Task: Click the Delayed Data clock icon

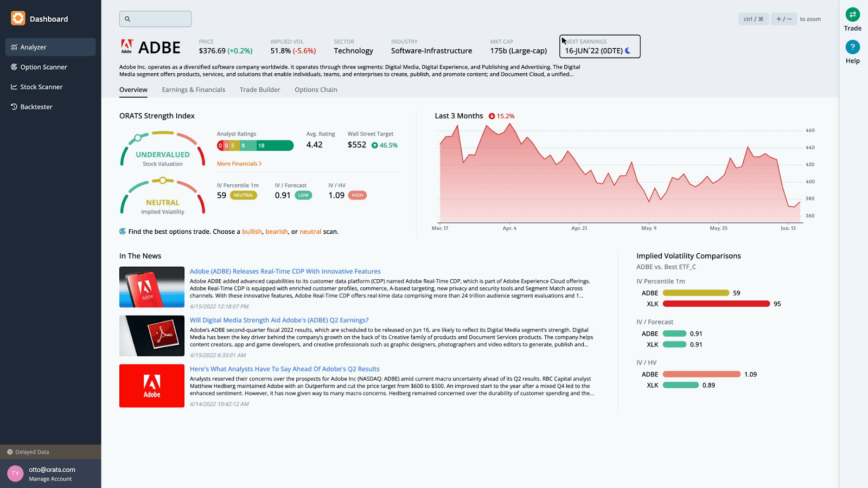Action: [10, 452]
